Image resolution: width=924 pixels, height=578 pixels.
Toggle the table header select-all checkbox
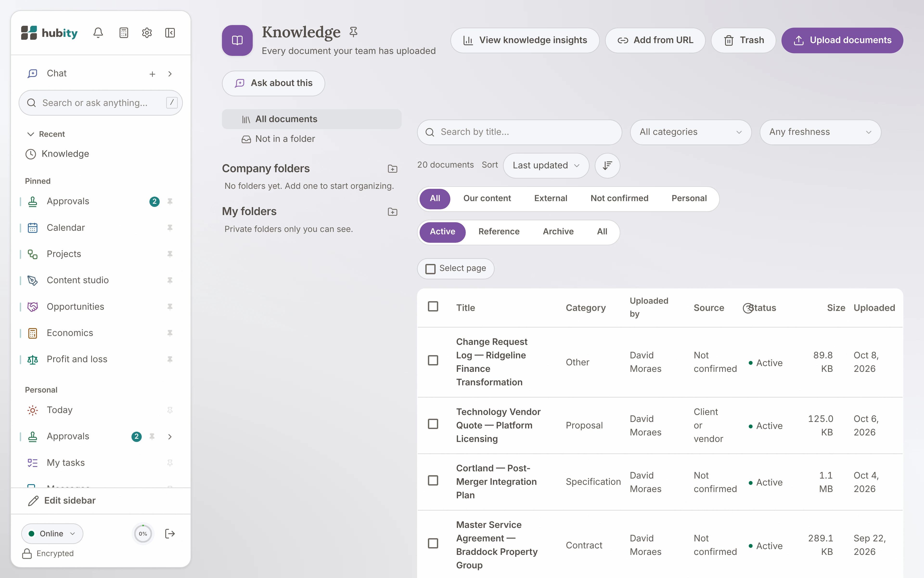coord(433,306)
